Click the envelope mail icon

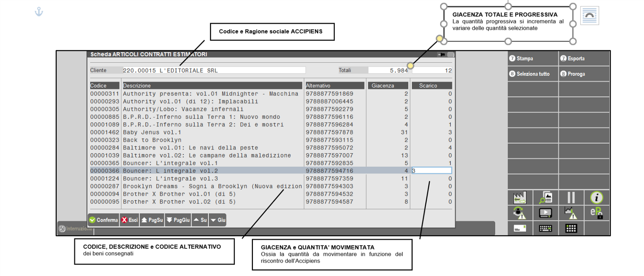520,228
